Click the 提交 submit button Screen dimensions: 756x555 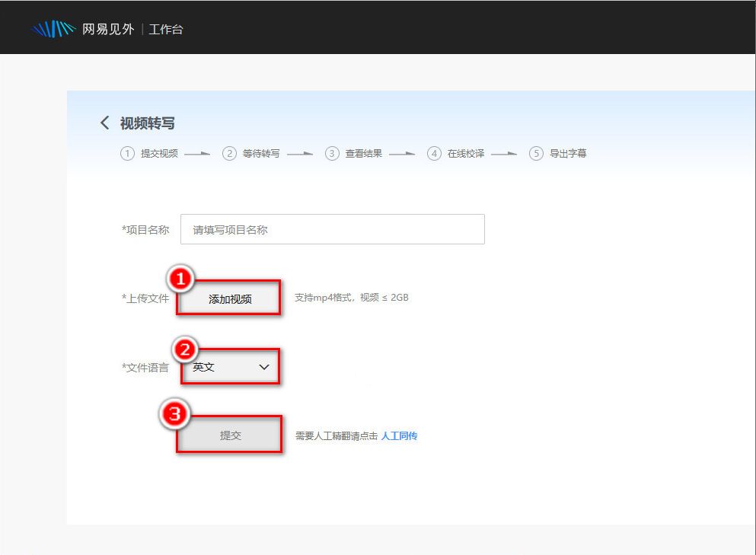click(x=229, y=435)
